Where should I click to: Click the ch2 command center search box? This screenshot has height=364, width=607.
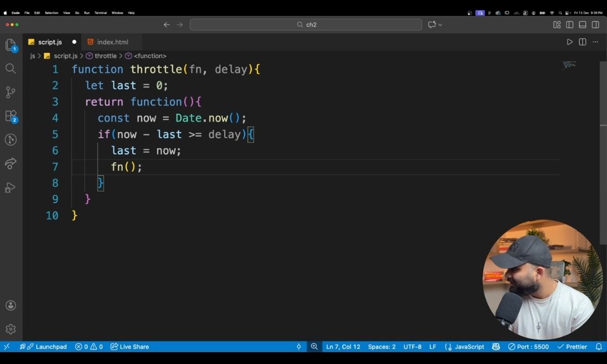pyautogui.click(x=306, y=25)
